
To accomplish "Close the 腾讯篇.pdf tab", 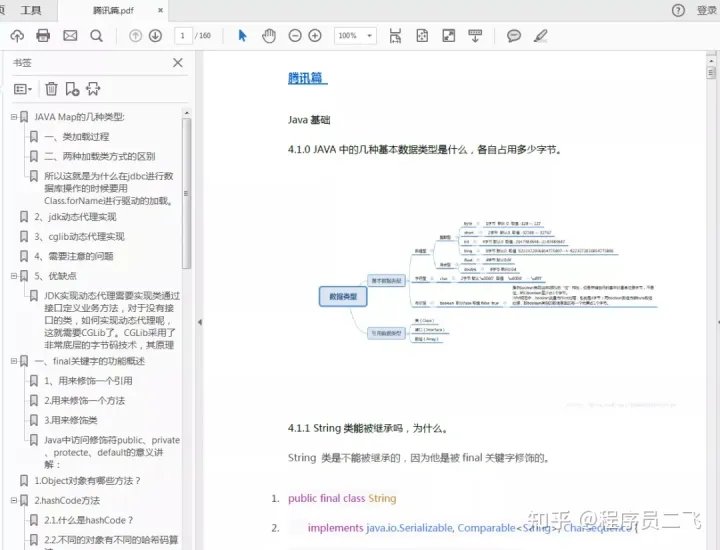I will click(x=160, y=10).
